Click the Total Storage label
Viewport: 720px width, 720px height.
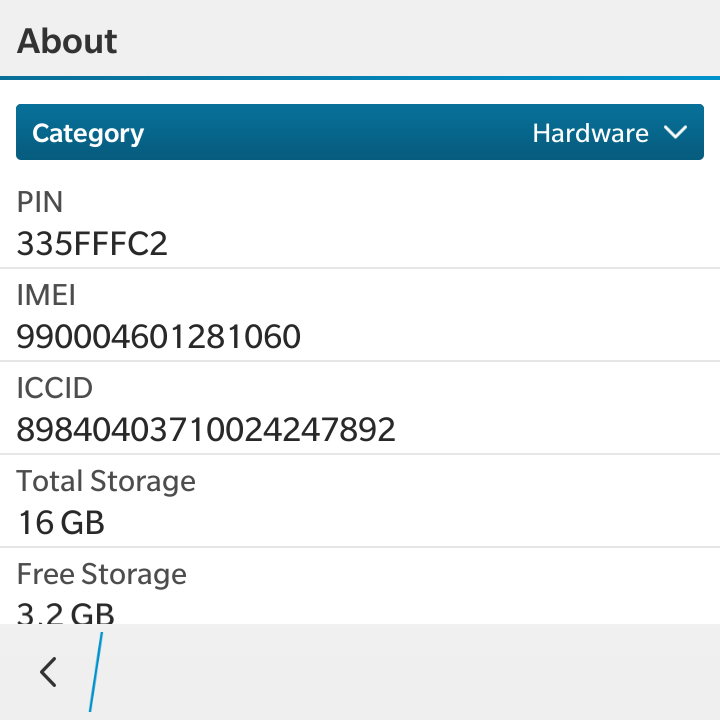(106, 481)
